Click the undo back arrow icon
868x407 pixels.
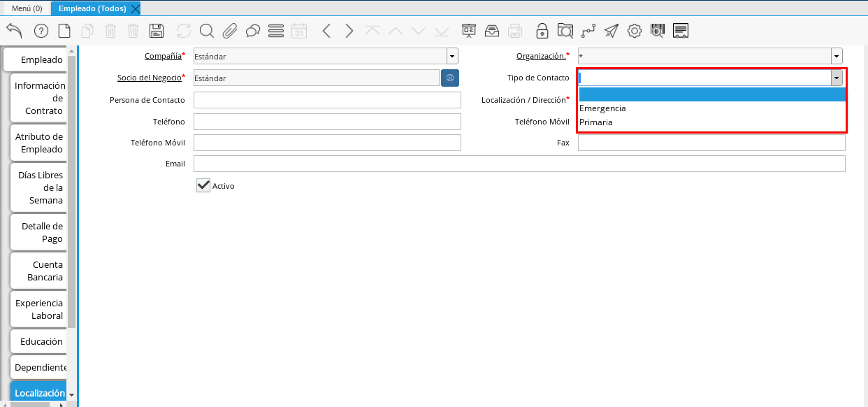[x=14, y=31]
